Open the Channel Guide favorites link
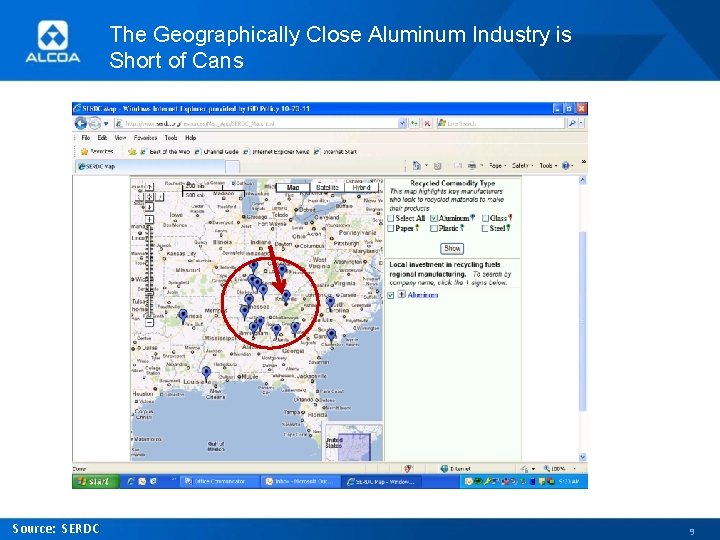720x540 pixels. 217,152
